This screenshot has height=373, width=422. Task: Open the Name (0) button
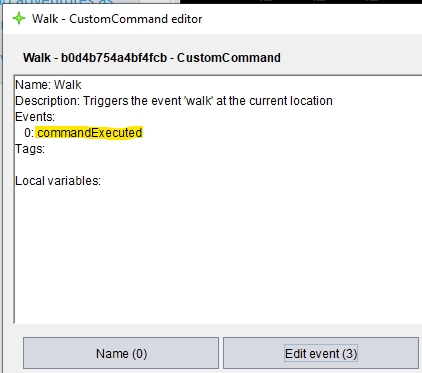(x=121, y=353)
